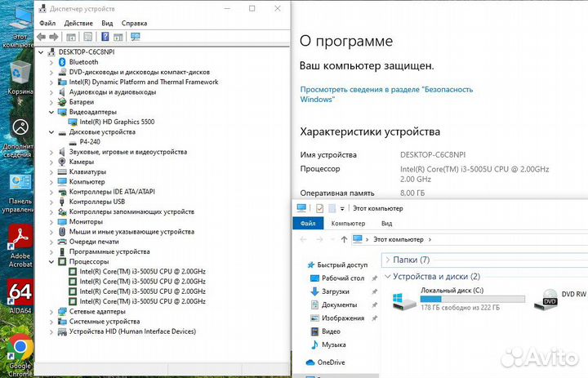Click device name value DESKTOP-C6C8NPI in About page
Viewport: 588px width, 378px height.
coord(433,154)
